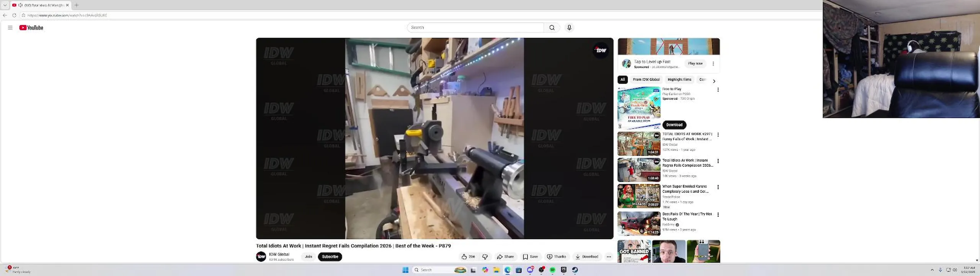Image resolution: width=980 pixels, height=276 pixels.
Task: Click the search magnifier button
Action: 552,28
